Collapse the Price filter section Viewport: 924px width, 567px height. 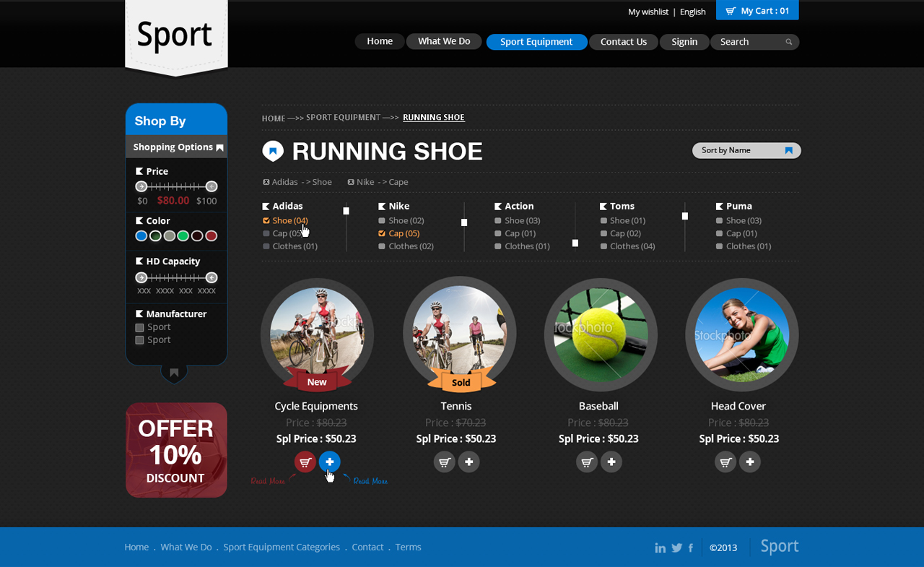[x=141, y=171]
